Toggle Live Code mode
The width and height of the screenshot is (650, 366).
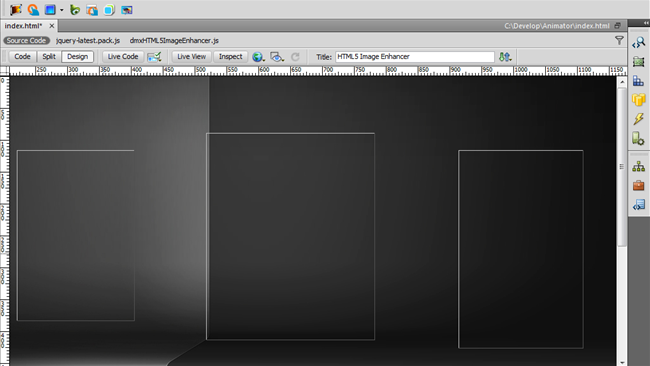click(x=123, y=56)
